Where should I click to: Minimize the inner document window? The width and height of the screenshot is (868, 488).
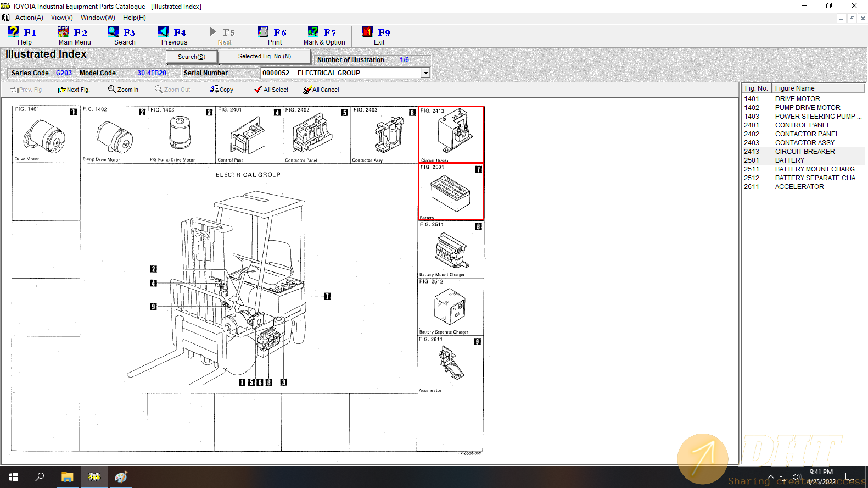(x=841, y=18)
